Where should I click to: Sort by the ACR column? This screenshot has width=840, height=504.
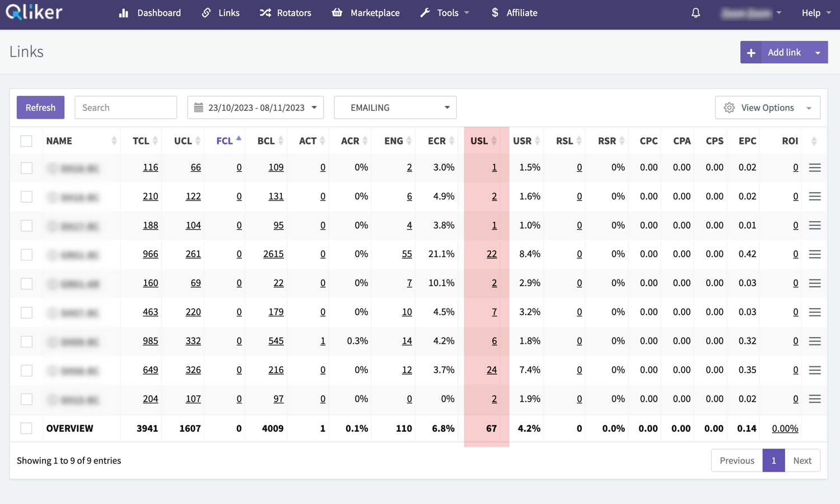tap(351, 141)
